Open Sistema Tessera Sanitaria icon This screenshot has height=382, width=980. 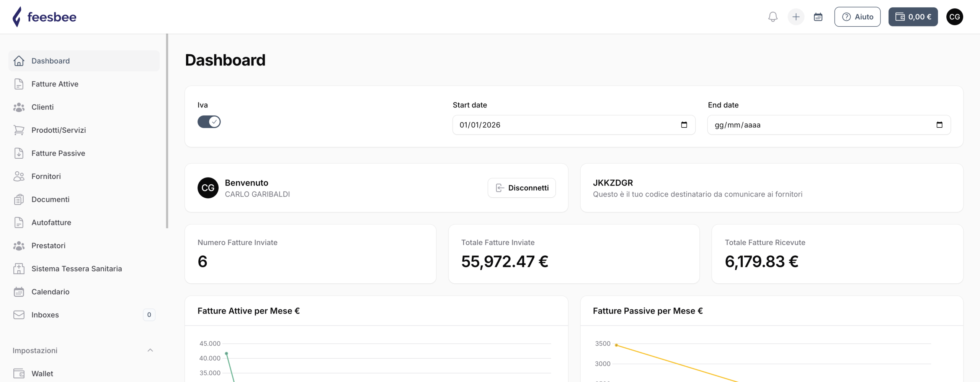[19, 269]
